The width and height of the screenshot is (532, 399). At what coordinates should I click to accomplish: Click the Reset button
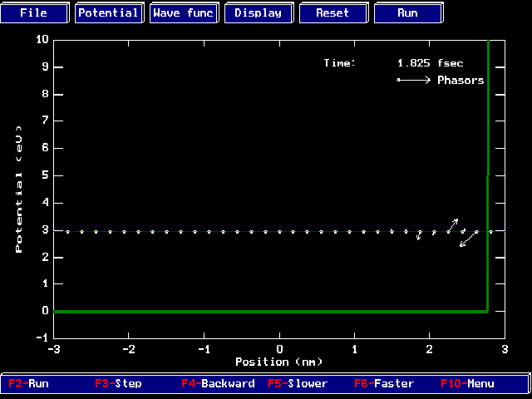[x=332, y=13]
